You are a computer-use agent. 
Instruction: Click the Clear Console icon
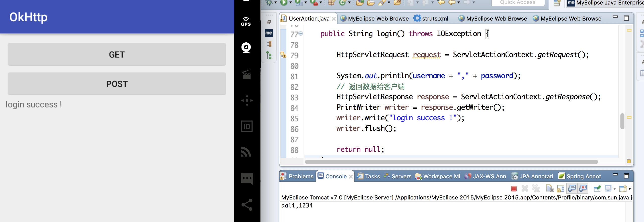click(x=550, y=188)
